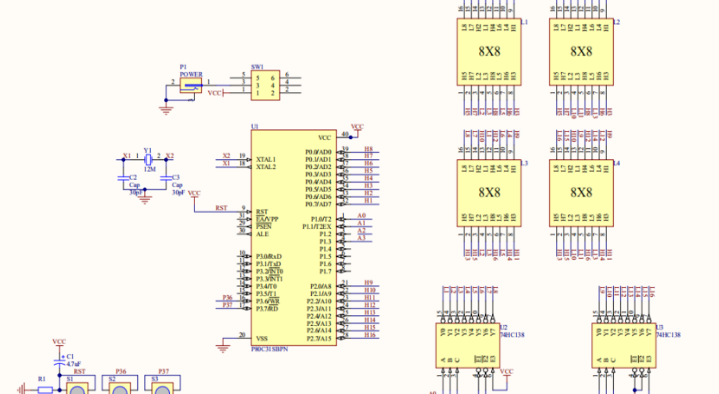Select the Y1 12M crystal symbol
The width and height of the screenshot is (719, 394).
[148, 159]
